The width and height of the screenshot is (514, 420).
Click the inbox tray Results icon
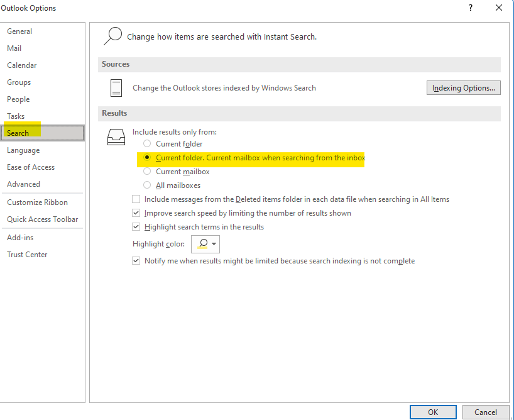pos(116,137)
